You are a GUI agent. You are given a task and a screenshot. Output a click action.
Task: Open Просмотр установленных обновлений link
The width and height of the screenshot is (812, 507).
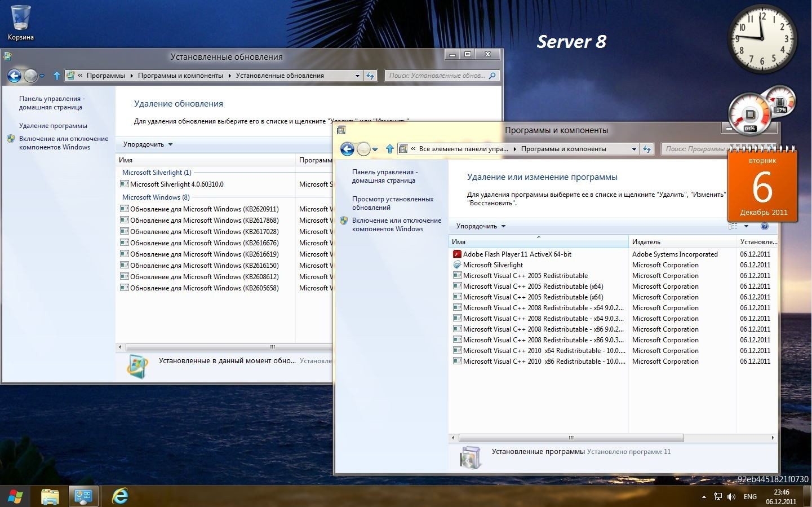click(393, 203)
